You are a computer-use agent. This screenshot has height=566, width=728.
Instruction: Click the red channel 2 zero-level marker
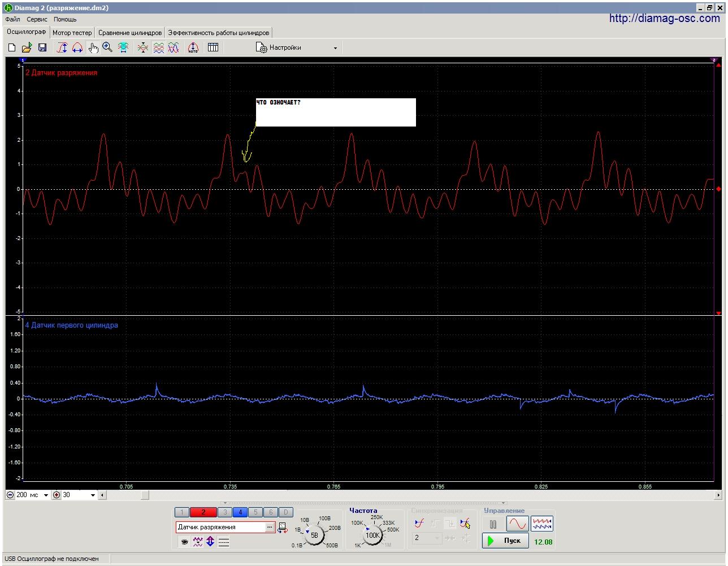718,189
